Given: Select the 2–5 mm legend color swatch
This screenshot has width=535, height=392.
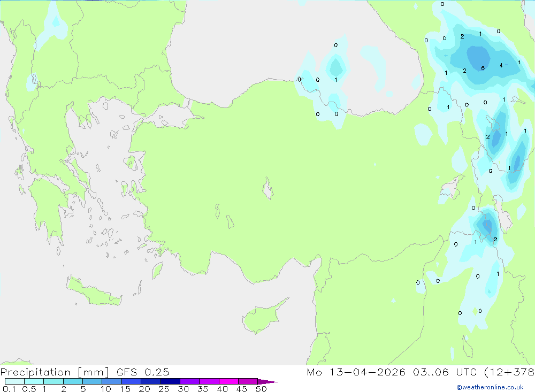Looking at the screenshot, I should point(73,381).
